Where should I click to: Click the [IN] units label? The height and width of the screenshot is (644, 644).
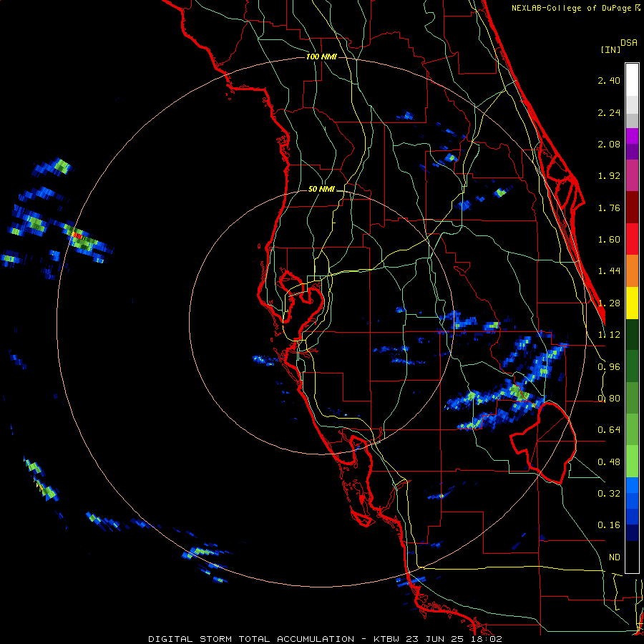click(610, 49)
